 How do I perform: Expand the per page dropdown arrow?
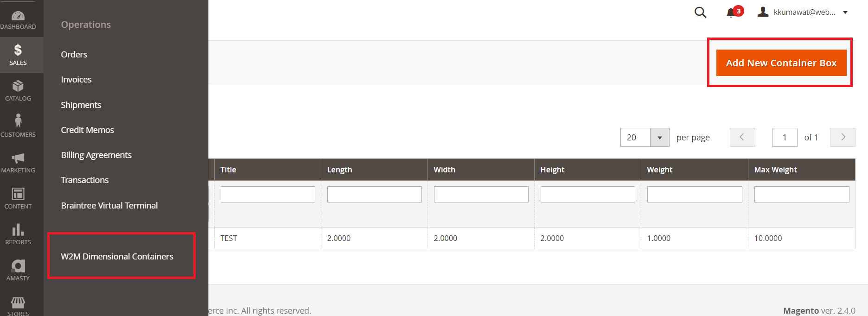click(659, 138)
